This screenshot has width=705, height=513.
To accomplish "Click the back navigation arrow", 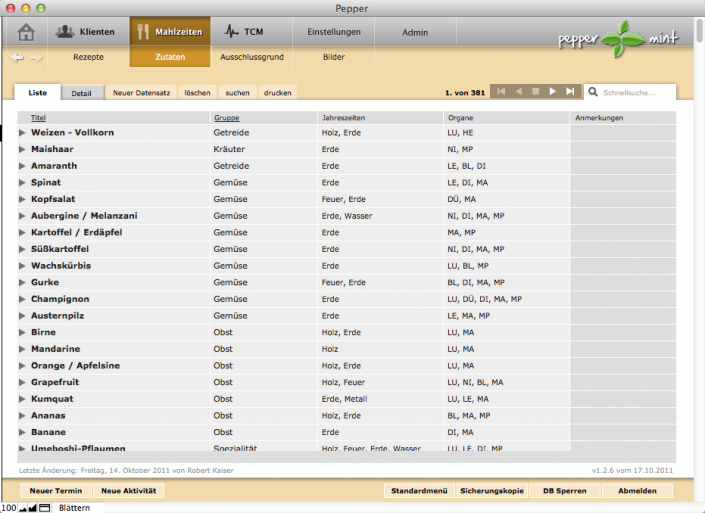I will click(x=17, y=58).
